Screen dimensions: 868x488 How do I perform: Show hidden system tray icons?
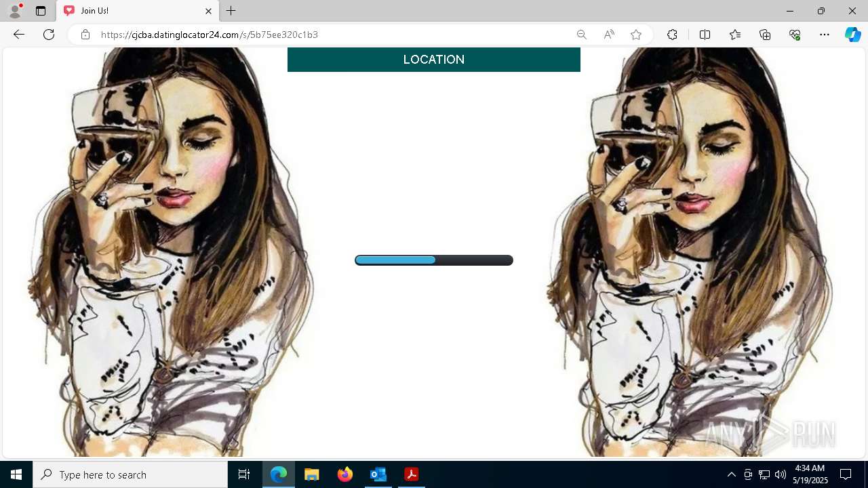pos(732,474)
